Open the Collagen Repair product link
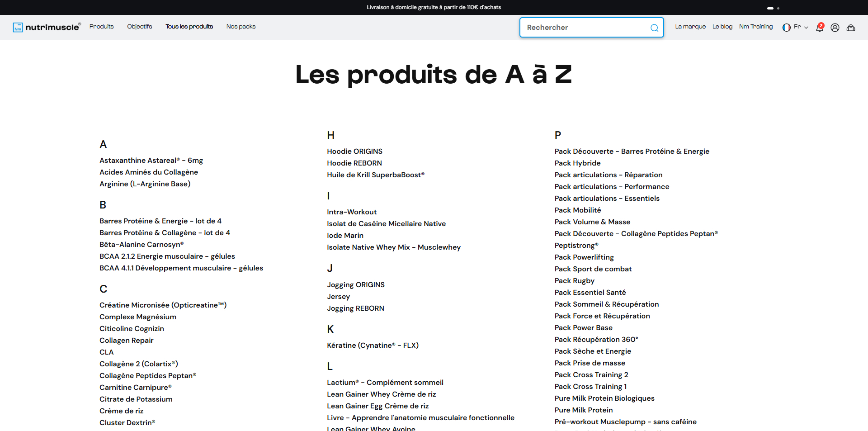The width and height of the screenshot is (868, 431). pyautogui.click(x=127, y=341)
